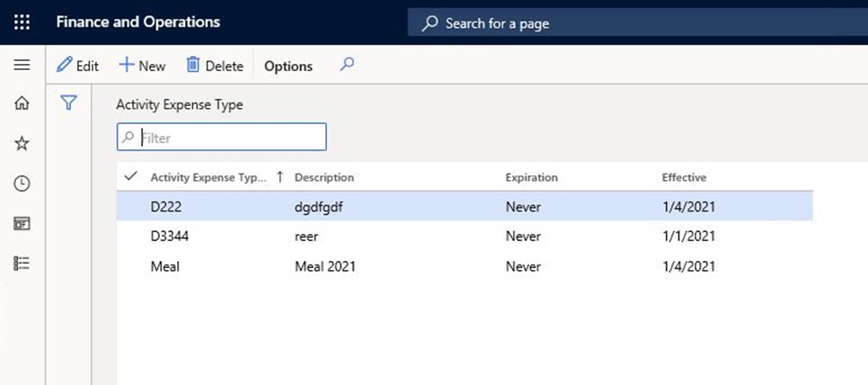Delete the selected record
This screenshot has height=385, width=868.
214,66
